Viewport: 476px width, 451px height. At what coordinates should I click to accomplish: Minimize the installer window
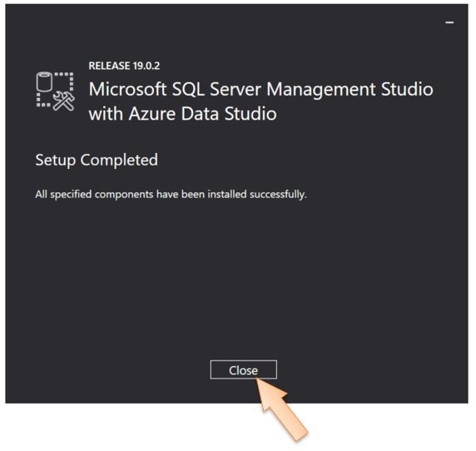[x=449, y=22]
